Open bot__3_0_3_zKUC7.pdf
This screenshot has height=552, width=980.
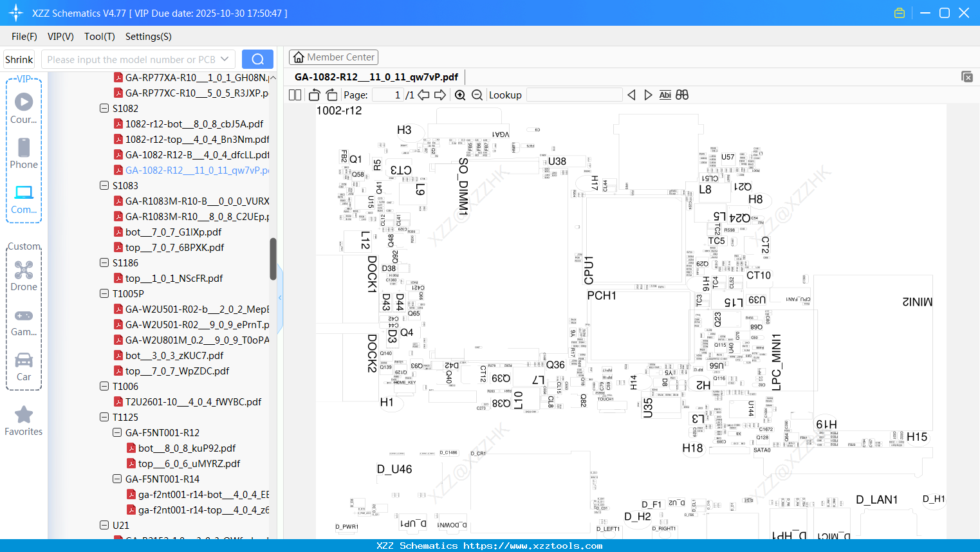(174, 355)
